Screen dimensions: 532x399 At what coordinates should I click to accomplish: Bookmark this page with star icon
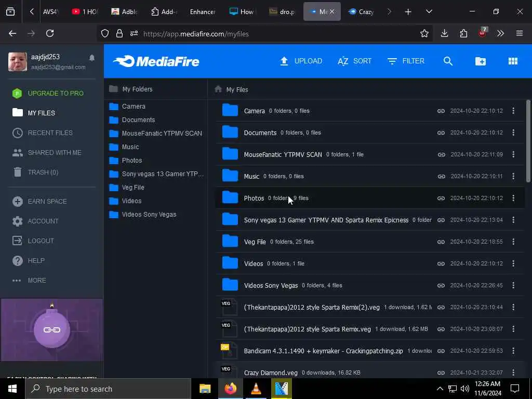point(424,33)
